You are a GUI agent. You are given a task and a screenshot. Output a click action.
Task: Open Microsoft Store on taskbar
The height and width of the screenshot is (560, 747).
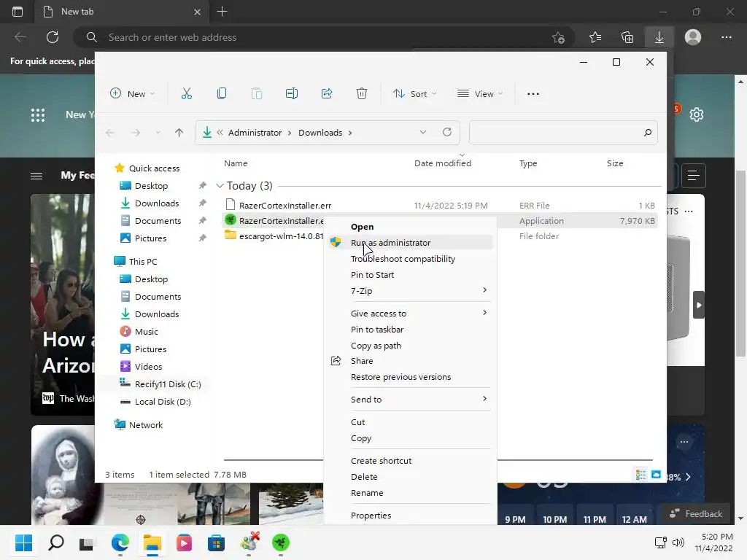pyautogui.click(x=216, y=542)
